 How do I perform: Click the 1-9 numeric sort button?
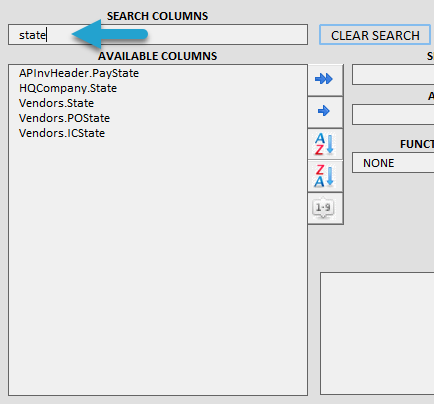point(325,208)
